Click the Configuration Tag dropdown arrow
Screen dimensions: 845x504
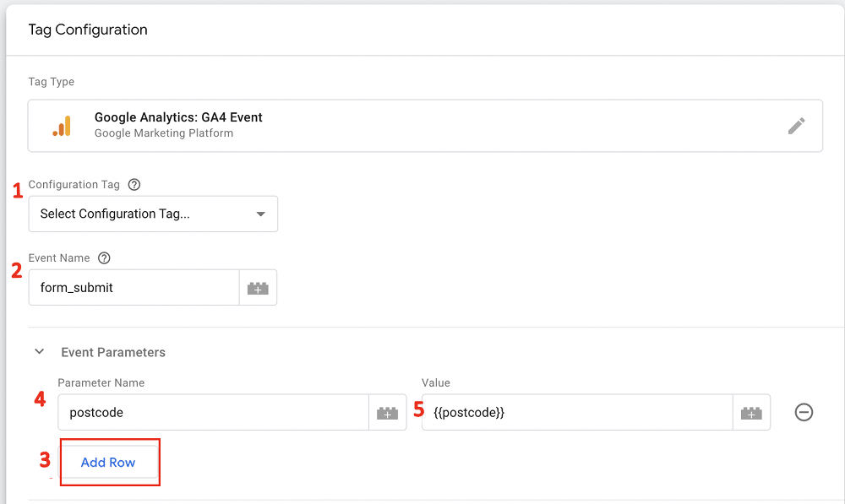(x=262, y=214)
